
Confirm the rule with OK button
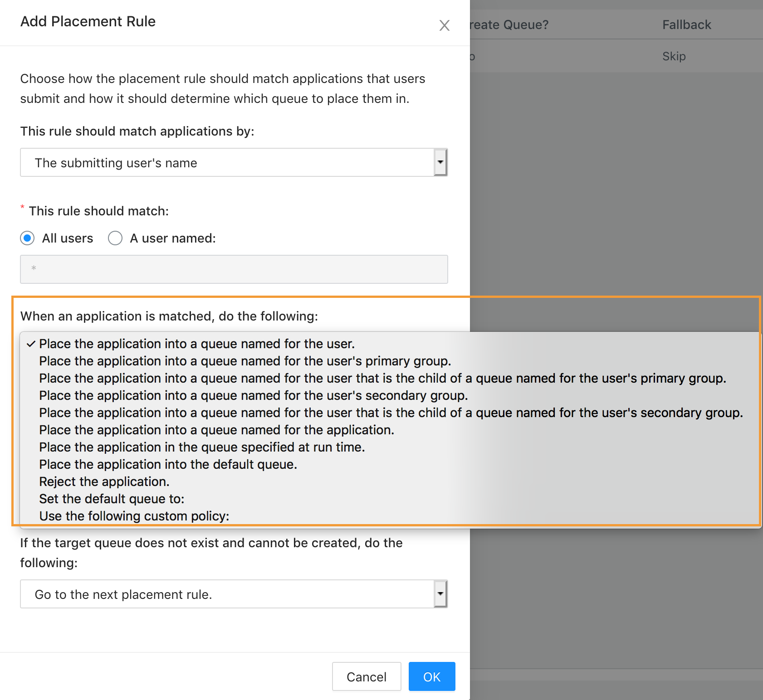click(431, 676)
